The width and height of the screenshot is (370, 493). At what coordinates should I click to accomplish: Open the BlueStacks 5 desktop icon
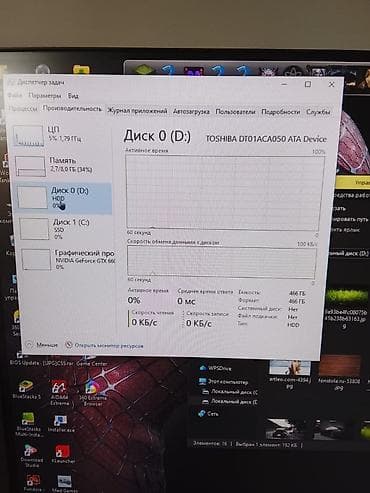click(x=26, y=390)
